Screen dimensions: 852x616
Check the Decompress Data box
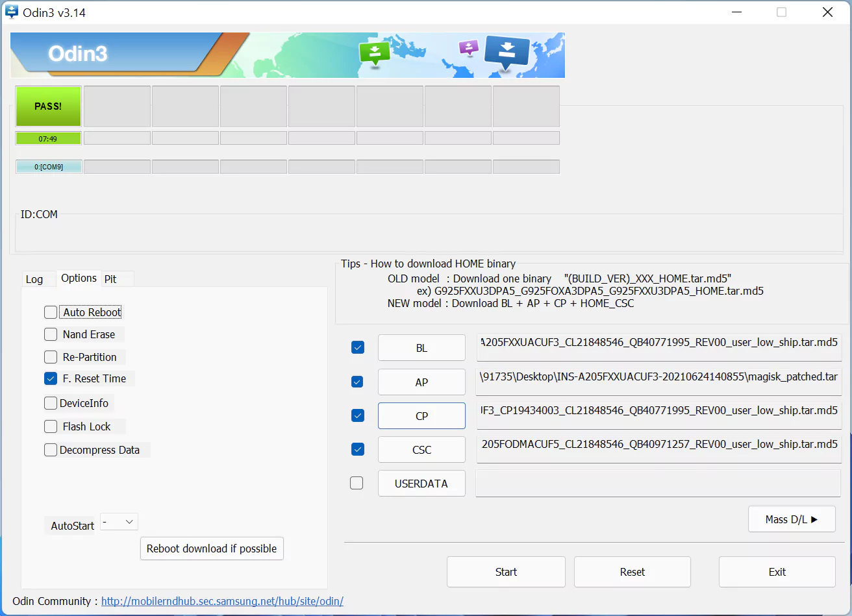coord(51,450)
